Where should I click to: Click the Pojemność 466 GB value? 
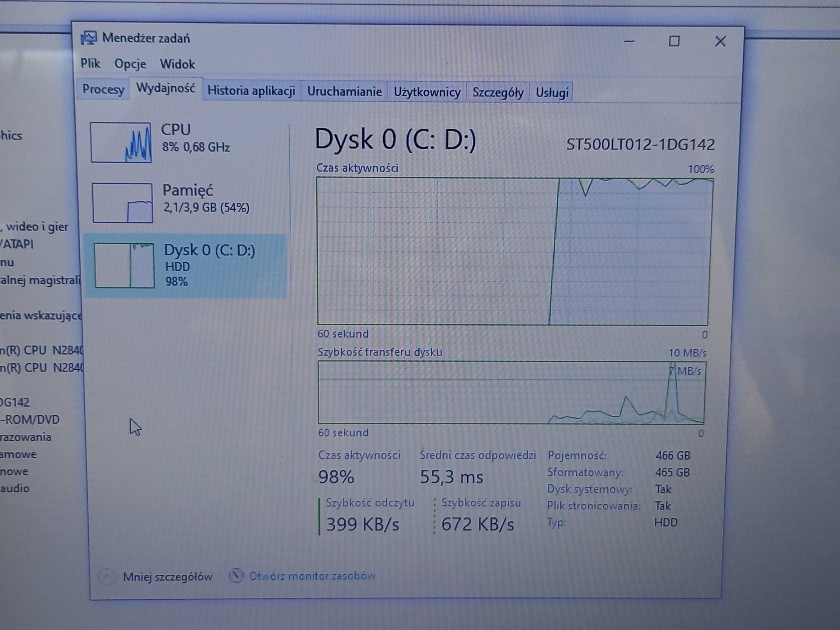[x=673, y=455]
